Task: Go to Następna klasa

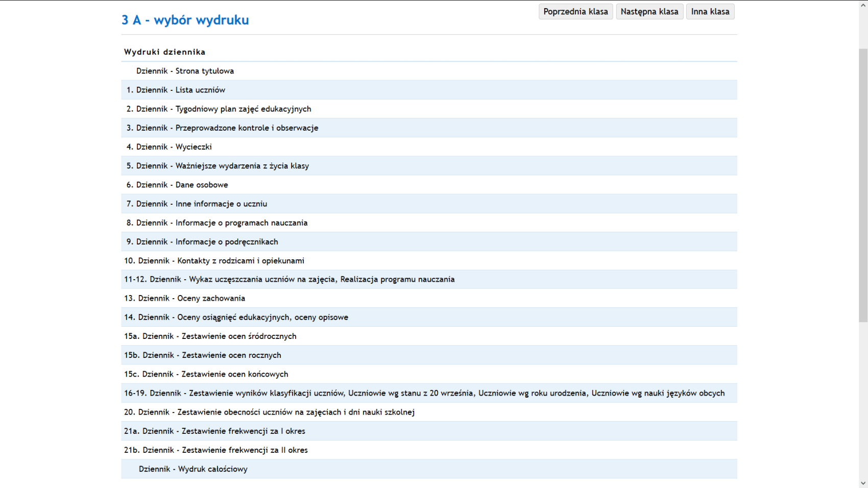Action: pos(649,12)
